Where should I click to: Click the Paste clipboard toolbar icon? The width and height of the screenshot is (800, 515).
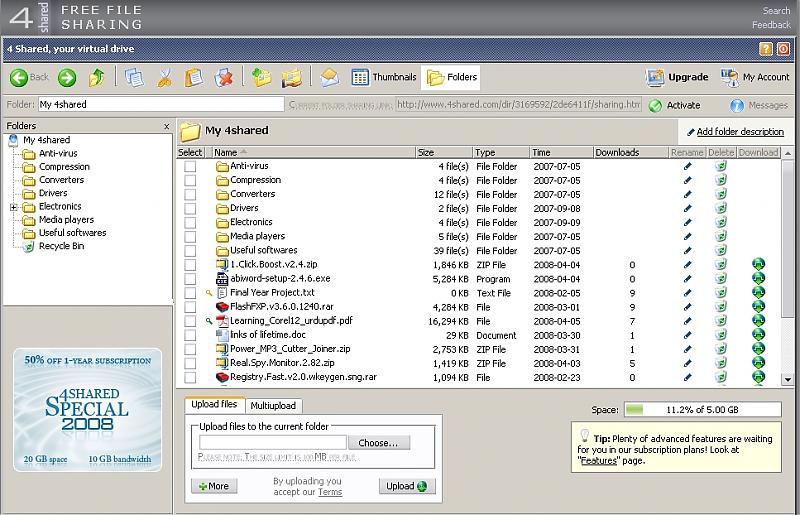[194, 78]
